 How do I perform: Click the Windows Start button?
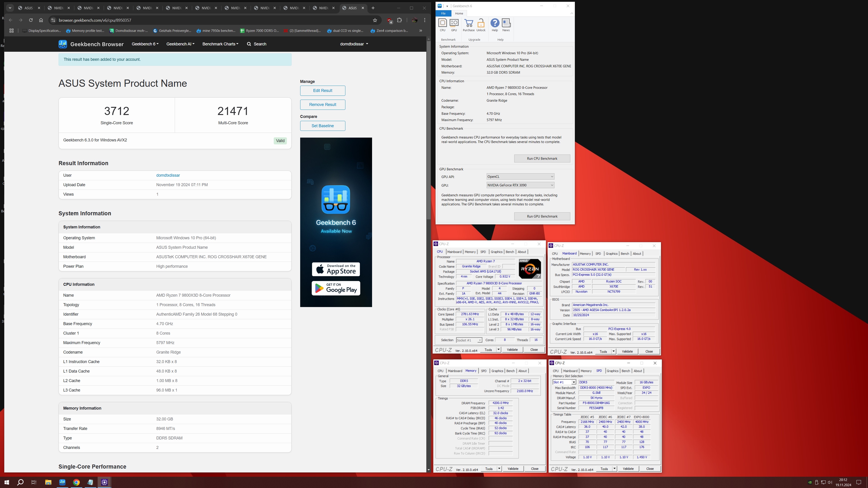pyautogui.click(x=7, y=482)
